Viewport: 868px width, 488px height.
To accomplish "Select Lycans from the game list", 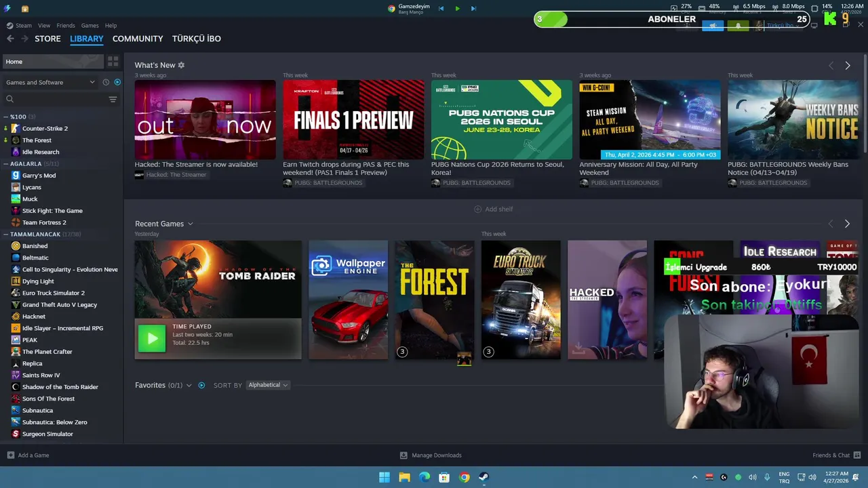I will (x=32, y=187).
